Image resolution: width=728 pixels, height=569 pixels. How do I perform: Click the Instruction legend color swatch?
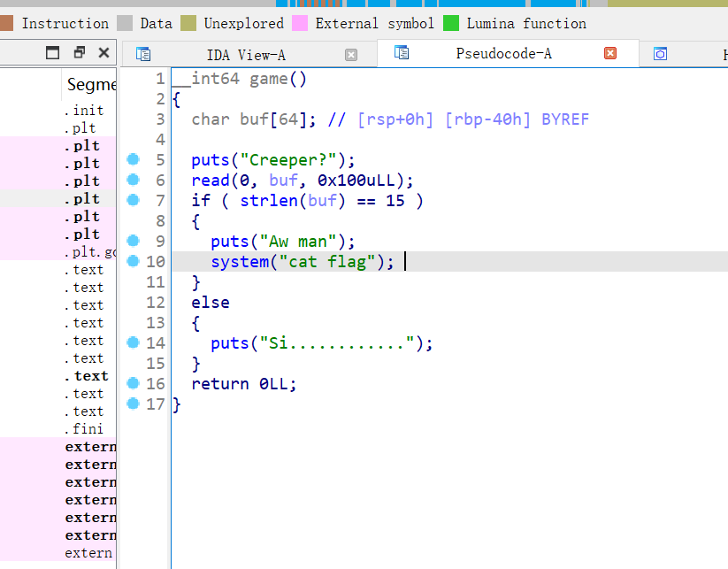[x=6, y=23]
